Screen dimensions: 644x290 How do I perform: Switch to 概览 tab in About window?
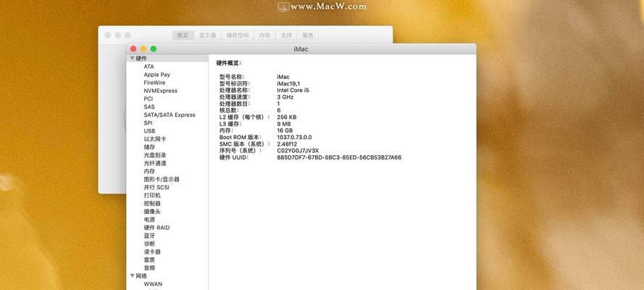(183, 36)
